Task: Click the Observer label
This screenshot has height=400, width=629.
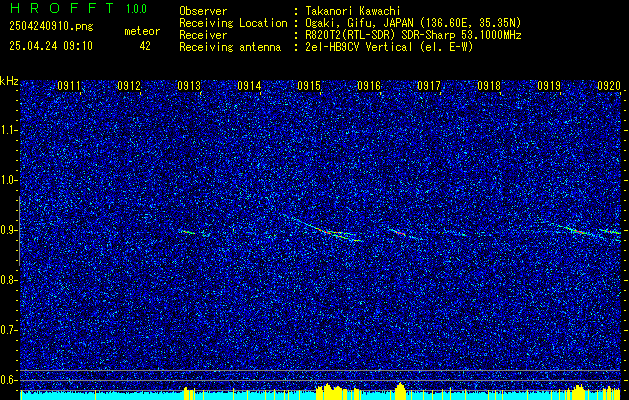Action: (203, 11)
